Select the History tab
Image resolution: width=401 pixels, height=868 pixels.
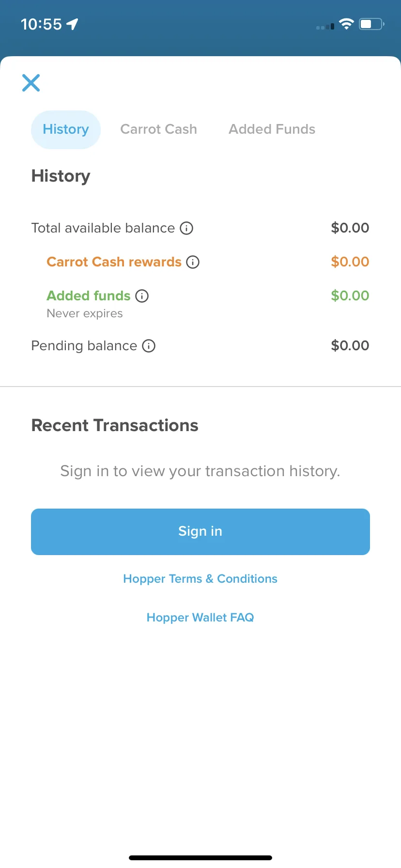[66, 129]
